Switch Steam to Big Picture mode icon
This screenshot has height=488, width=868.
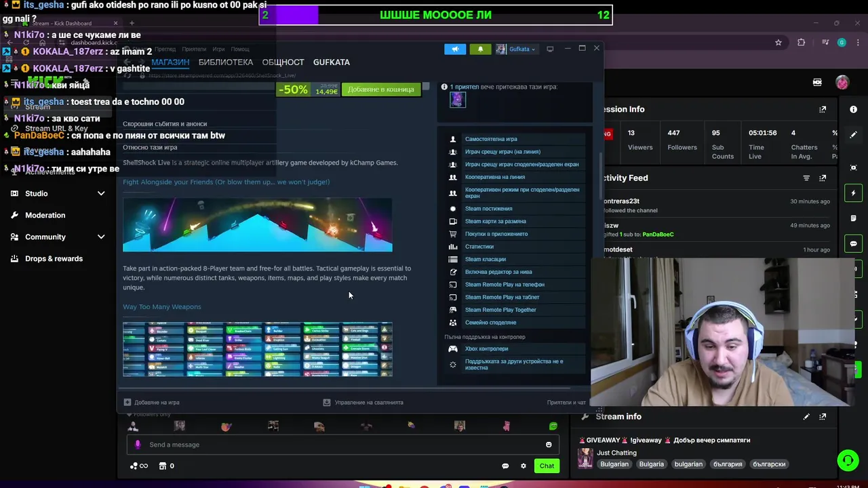coord(550,49)
